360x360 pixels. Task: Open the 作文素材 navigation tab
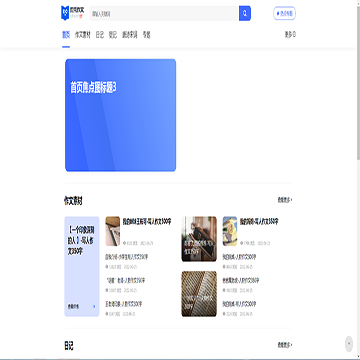click(x=83, y=35)
